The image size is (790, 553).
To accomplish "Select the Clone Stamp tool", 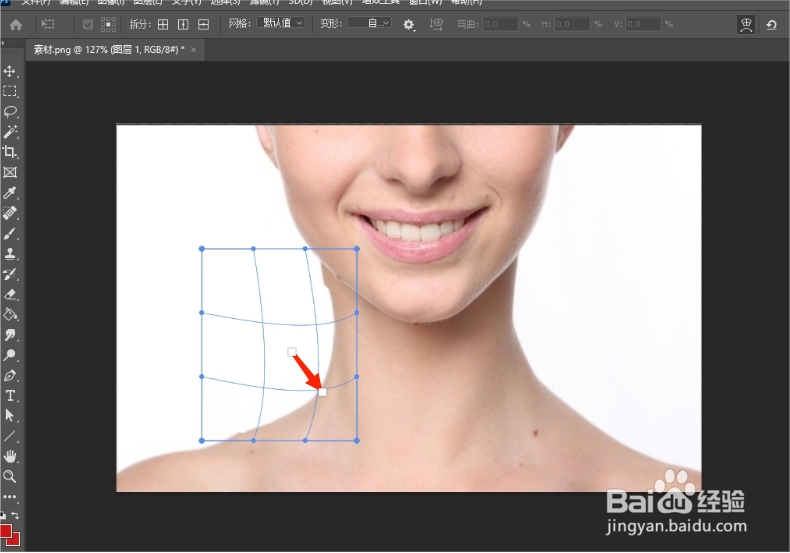I will [10, 254].
